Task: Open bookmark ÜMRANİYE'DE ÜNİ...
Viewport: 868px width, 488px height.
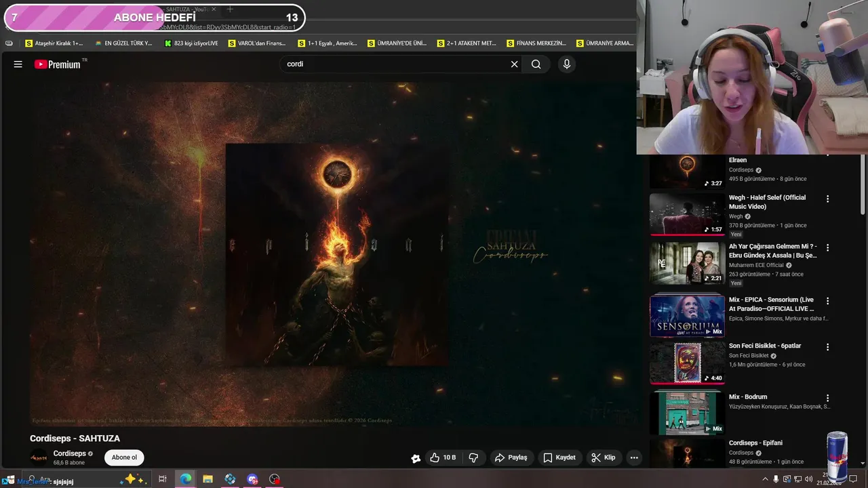Action: tap(397, 43)
